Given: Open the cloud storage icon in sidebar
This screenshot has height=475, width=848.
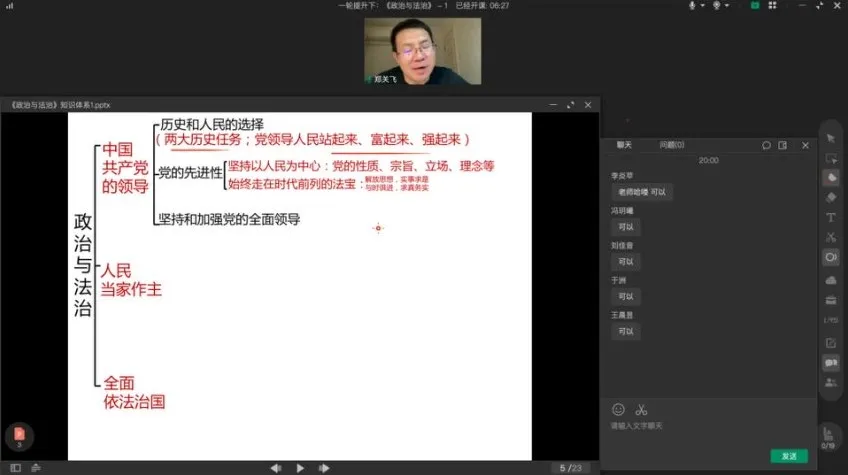Looking at the screenshot, I should [x=830, y=279].
